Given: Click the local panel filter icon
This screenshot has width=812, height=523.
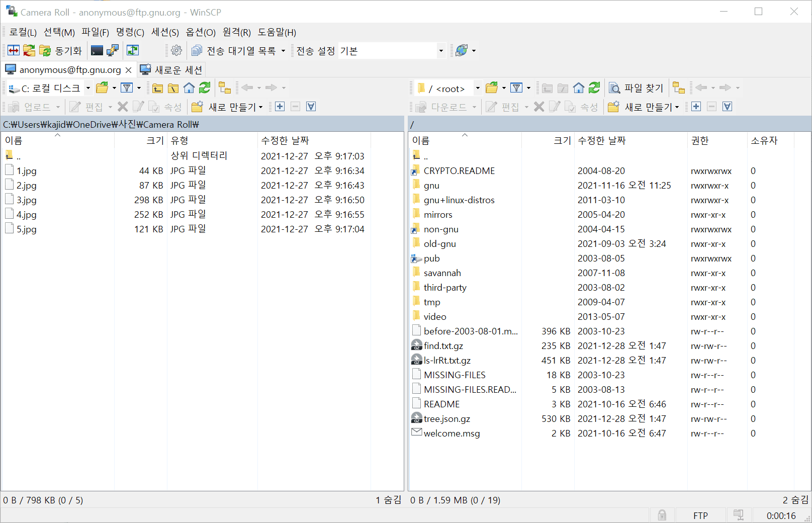Looking at the screenshot, I should [127, 88].
